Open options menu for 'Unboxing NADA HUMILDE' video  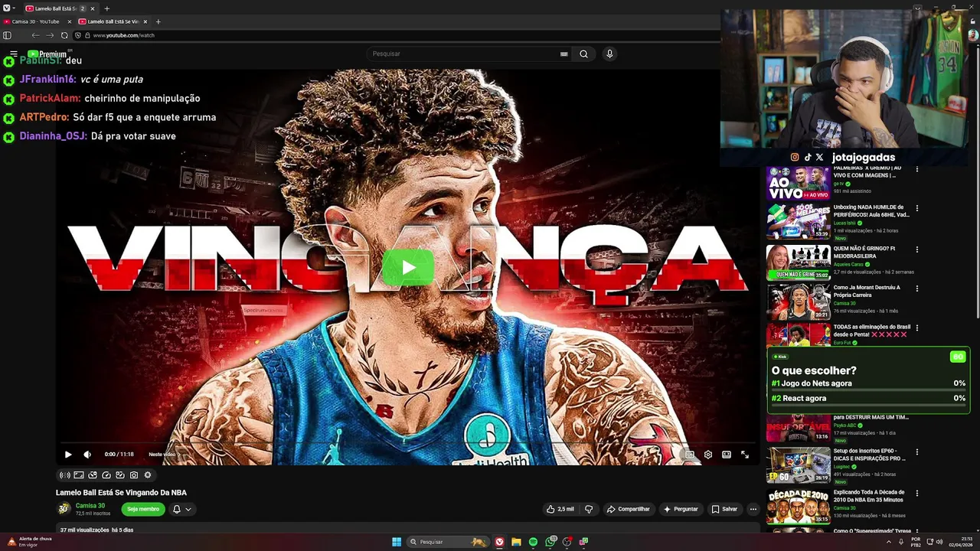pyautogui.click(x=916, y=208)
